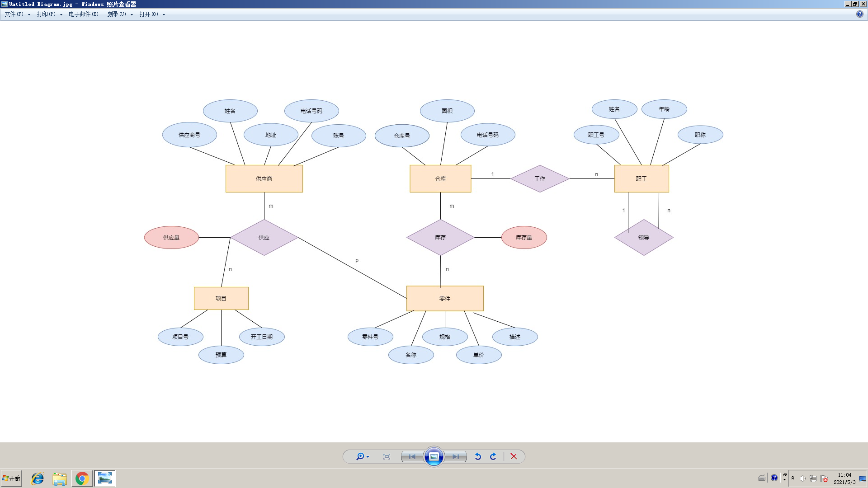Open the zoom slider dropdown arrow
Image resolution: width=868 pixels, height=488 pixels.
point(368,457)
